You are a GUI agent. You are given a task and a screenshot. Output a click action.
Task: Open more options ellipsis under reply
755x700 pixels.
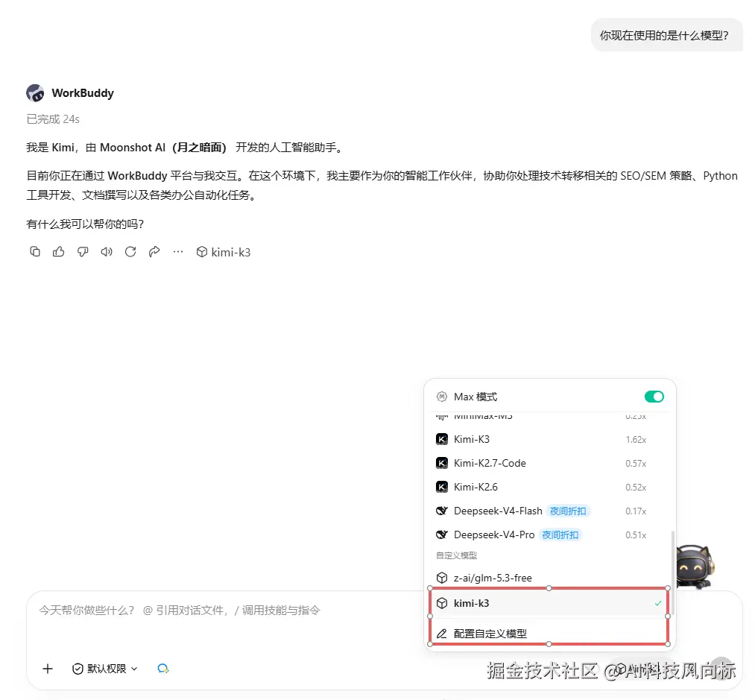point(178,251)
